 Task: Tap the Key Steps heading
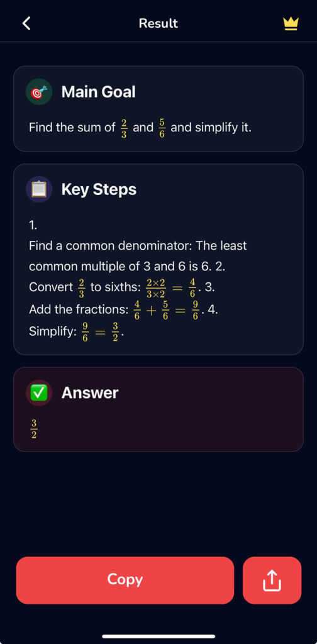coord(99,189)
